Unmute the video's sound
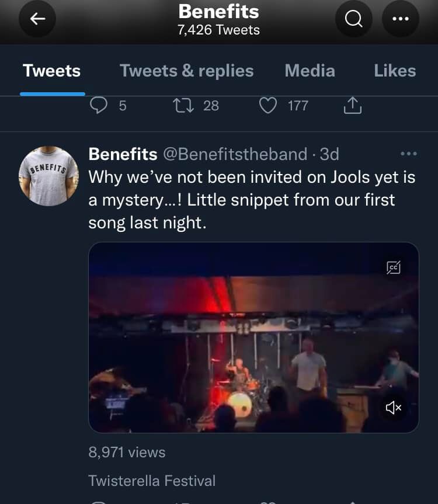Viewport: 438px width, 504px height. (394, 408)
